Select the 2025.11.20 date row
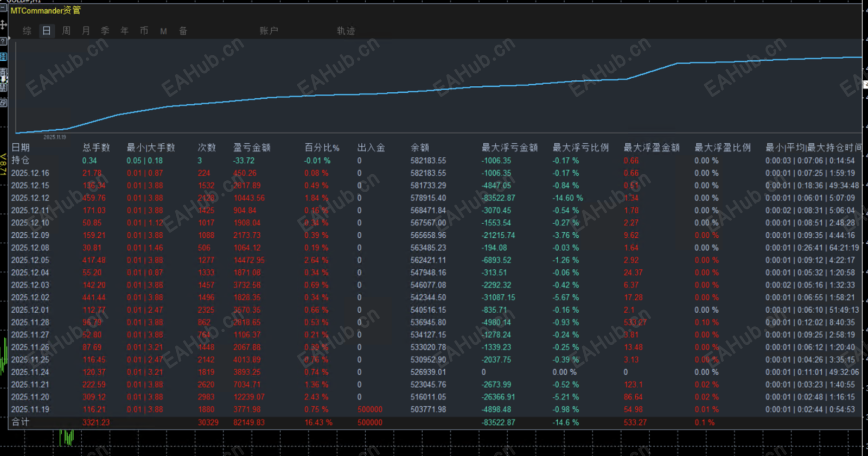This screenshot has height=456, width=868. click(30, 397)
